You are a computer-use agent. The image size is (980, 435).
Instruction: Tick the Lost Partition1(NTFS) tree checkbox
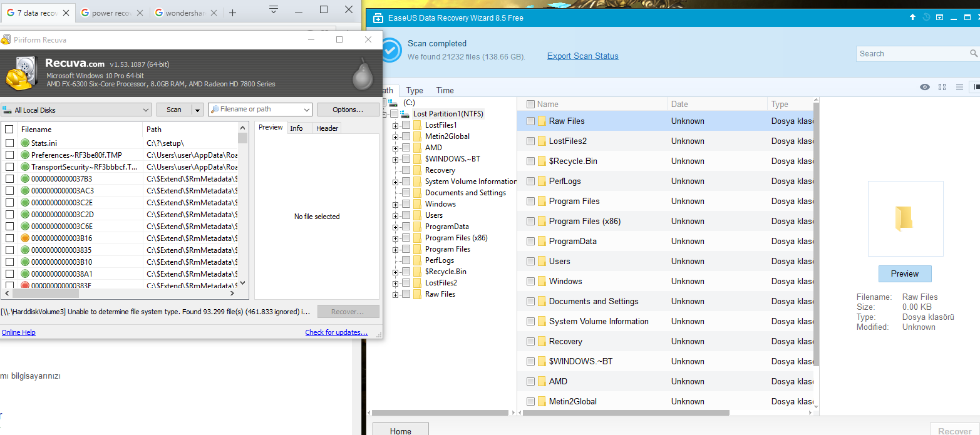(x=394, y=114)
